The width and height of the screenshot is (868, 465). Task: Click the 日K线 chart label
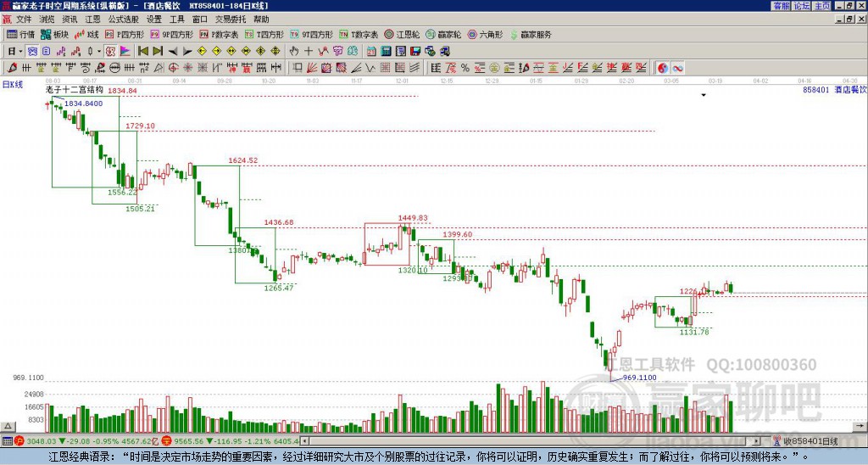click(x=13, y=85)
